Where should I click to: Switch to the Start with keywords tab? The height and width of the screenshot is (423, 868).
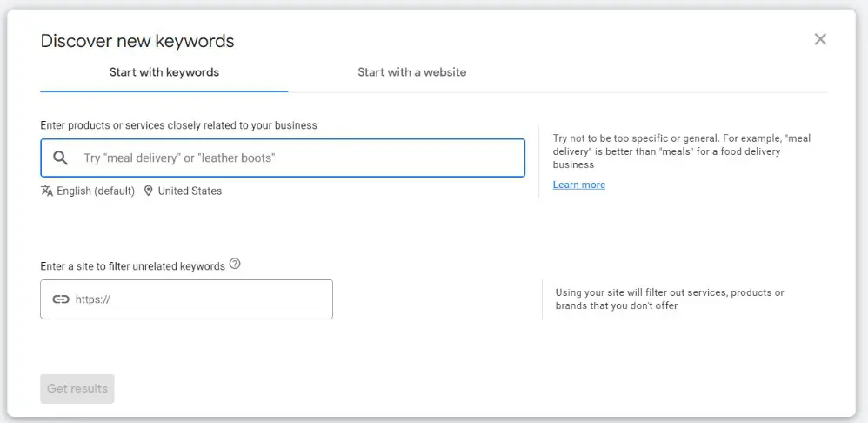point(164,72)
